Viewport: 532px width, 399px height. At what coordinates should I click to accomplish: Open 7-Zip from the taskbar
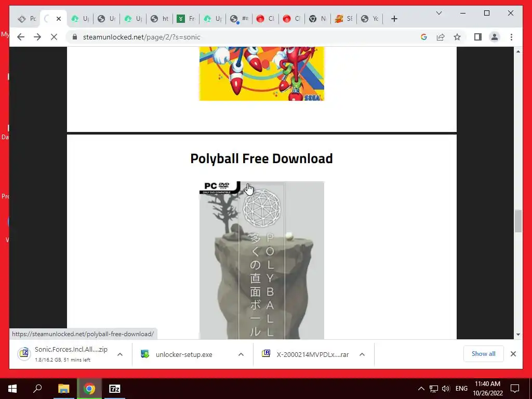click(115, 389)
